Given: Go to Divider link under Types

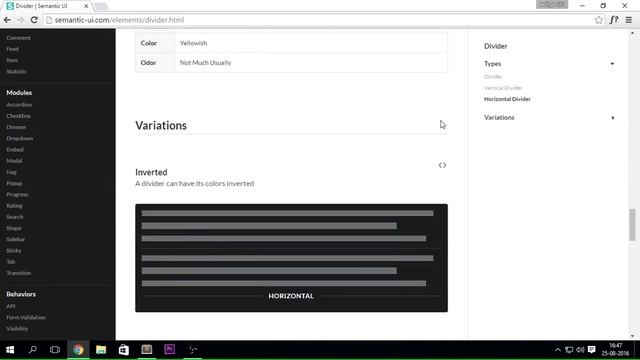Looking at the screenshot, I should point(493,77).
